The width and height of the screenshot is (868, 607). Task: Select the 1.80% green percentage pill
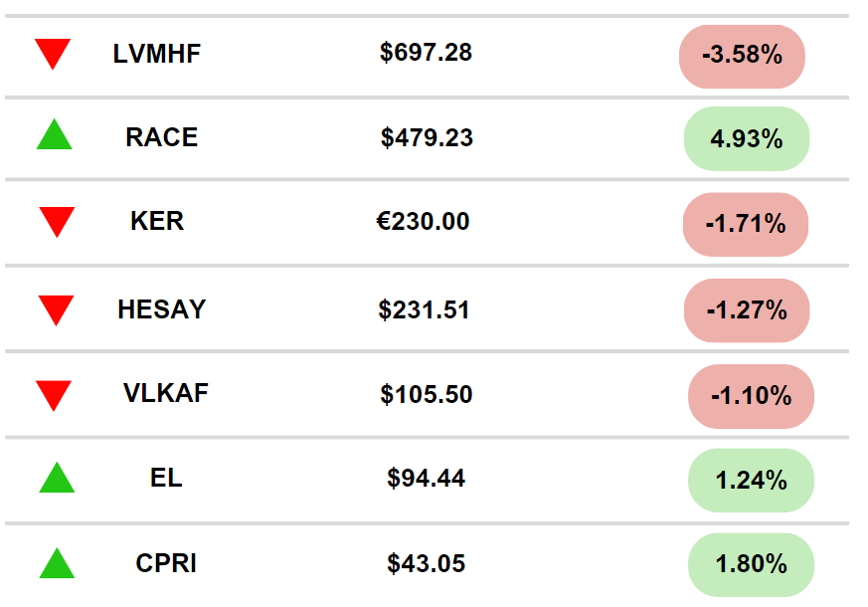pyautogui.click(x=752, y=565)
